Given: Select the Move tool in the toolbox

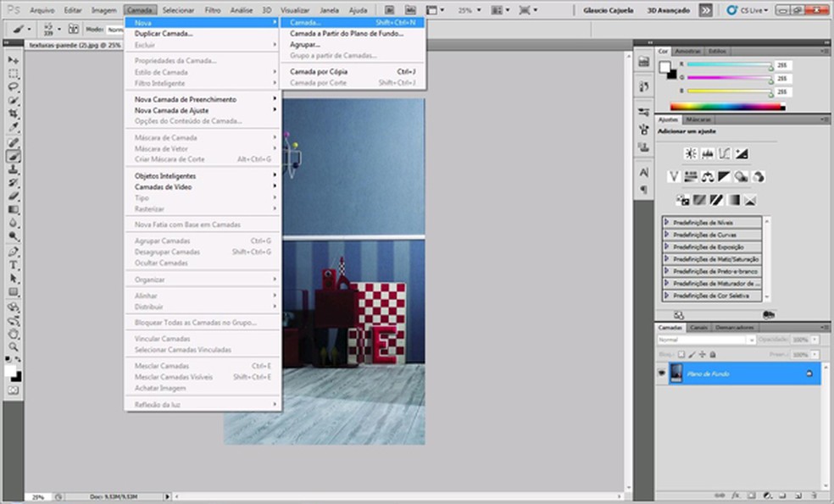Looking at the screenshot, I should click(14, 60).
